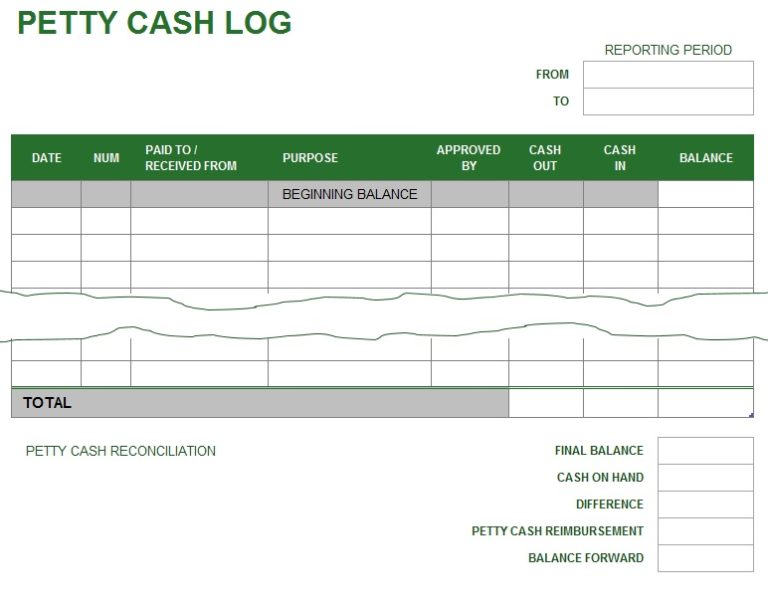Click the PETTY CASH REIMBURSEMENT field
Viewport: 768px width, 610px height.
(x=706, y=532)
